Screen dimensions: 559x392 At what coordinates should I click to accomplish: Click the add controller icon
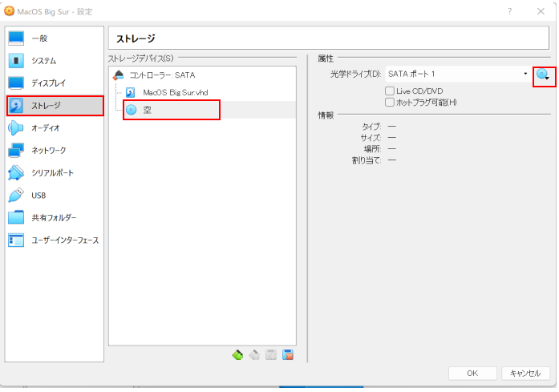237,355
